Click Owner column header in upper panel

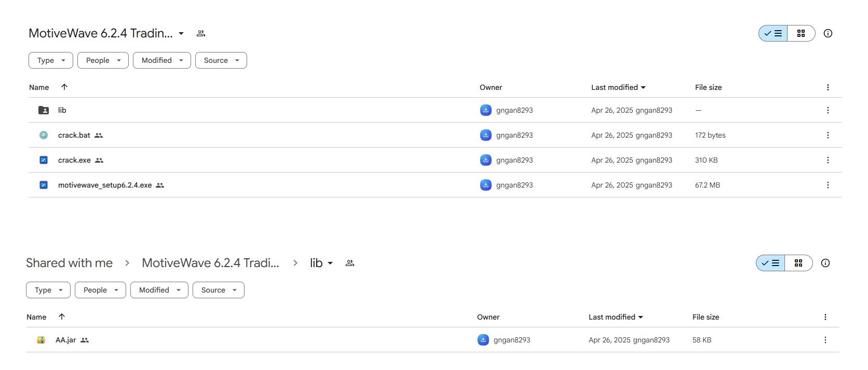coord(491,87)
